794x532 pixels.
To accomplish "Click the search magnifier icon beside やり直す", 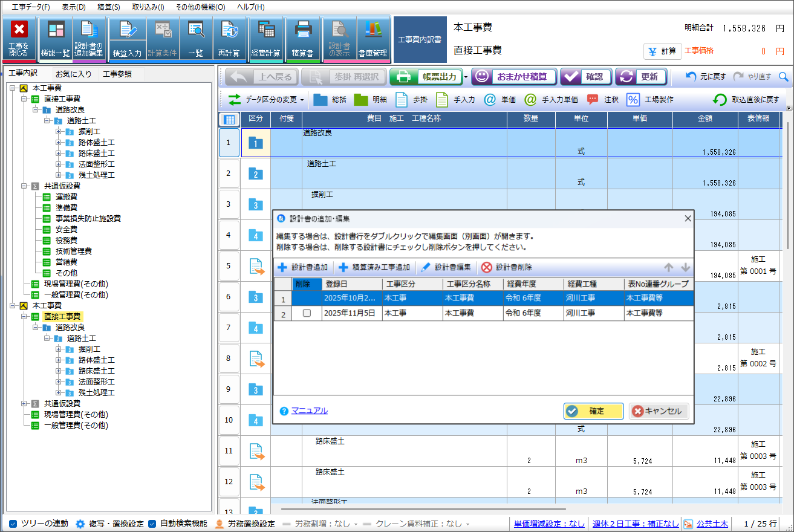I will pos(783,77).
